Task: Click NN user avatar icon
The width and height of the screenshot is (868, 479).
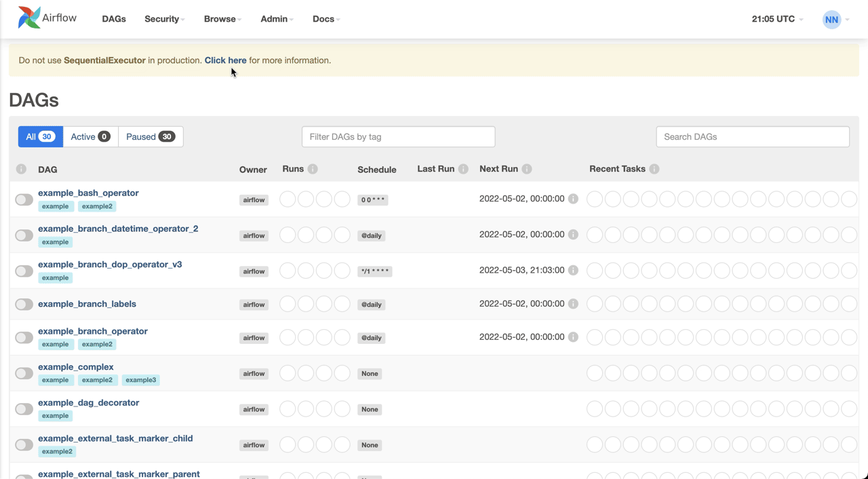Action: click(x=831, y=20)
